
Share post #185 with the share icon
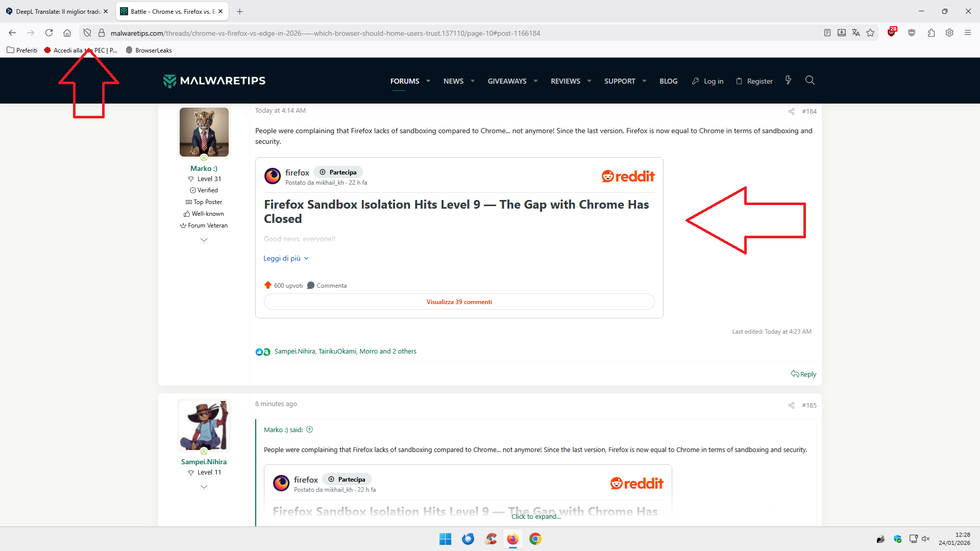pyautogui.click(x=791, y=405)
